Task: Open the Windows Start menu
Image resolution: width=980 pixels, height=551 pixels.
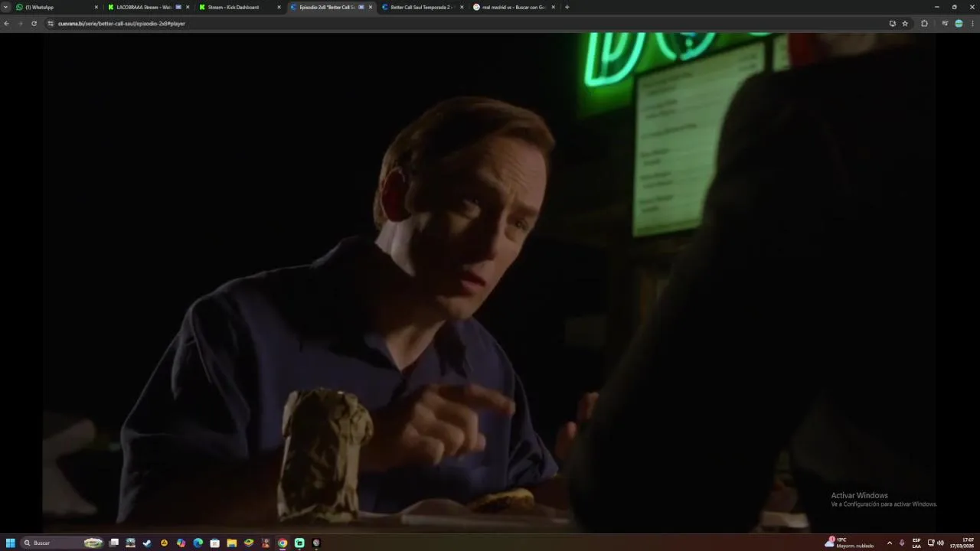Action: pos(11,543)
